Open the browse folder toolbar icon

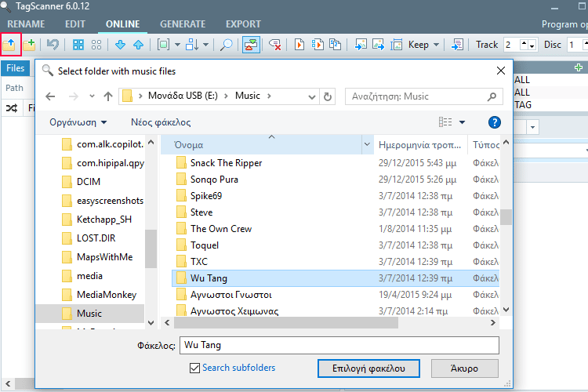(x=9, y=45)
